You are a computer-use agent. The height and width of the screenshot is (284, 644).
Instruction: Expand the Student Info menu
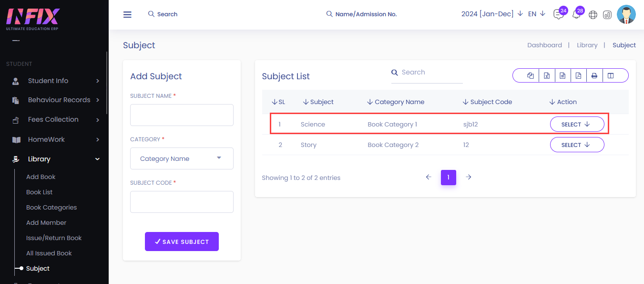pos(54,81)
